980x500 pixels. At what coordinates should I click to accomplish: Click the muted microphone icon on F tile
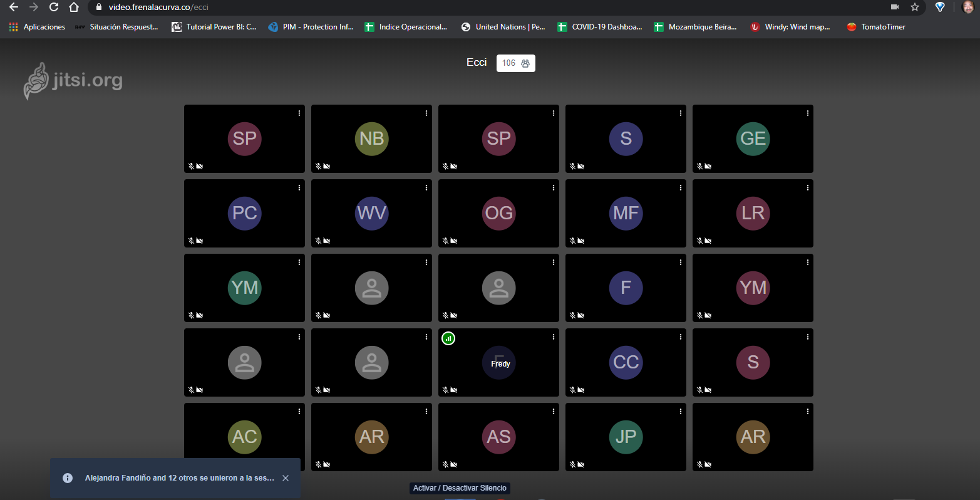pos(573,316)
